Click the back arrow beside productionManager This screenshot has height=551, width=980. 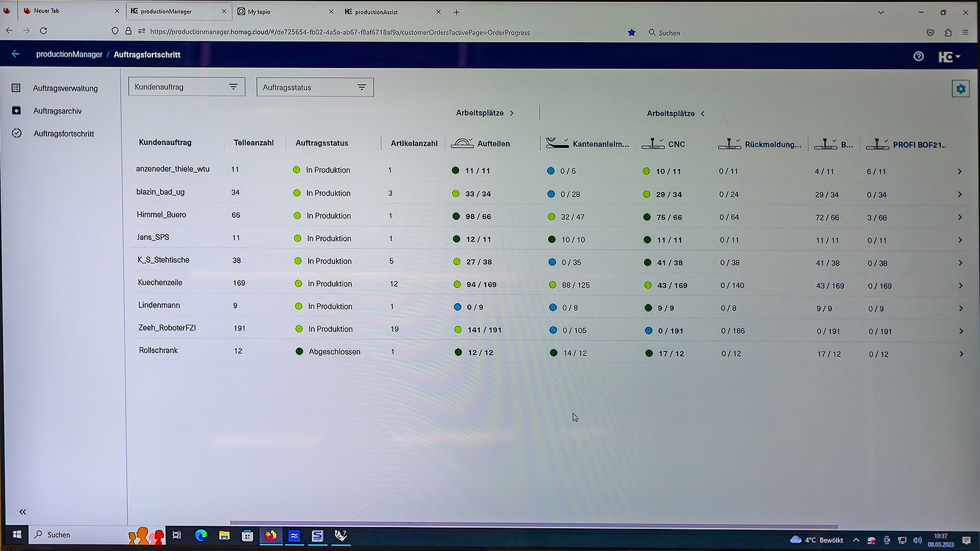coord(16,54)
